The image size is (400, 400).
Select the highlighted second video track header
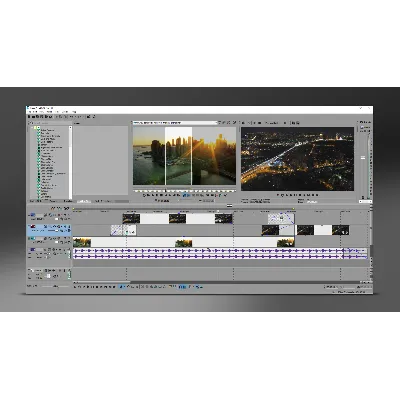coord(49,230)
